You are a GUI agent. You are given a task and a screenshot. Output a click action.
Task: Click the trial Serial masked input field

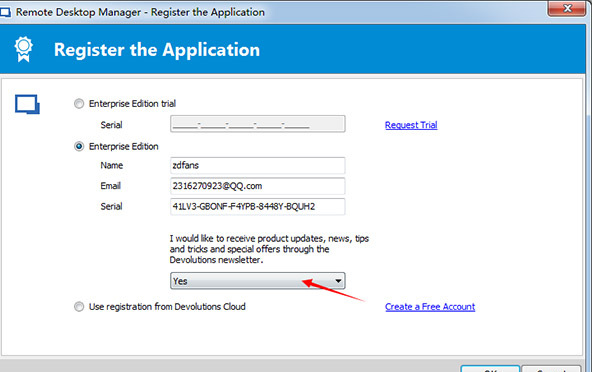tap(257, 124)
